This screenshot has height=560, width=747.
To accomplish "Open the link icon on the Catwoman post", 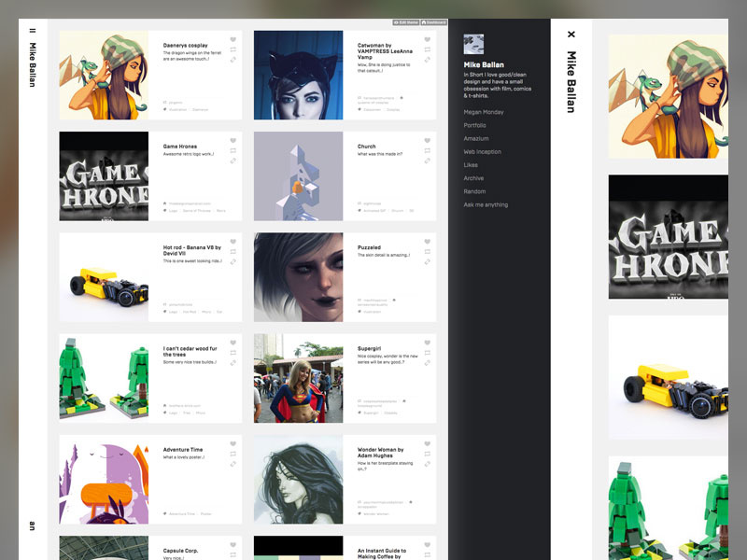I will (x=428, y=60).
